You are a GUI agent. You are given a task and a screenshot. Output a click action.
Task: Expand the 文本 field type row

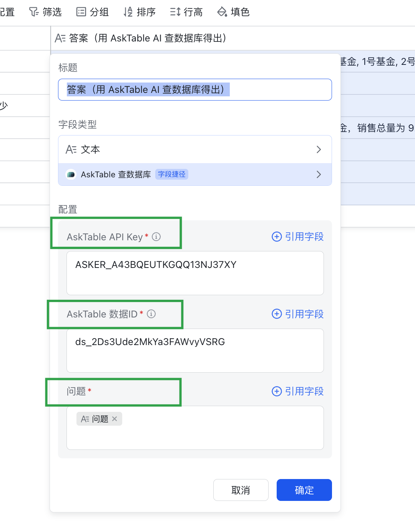195,149
